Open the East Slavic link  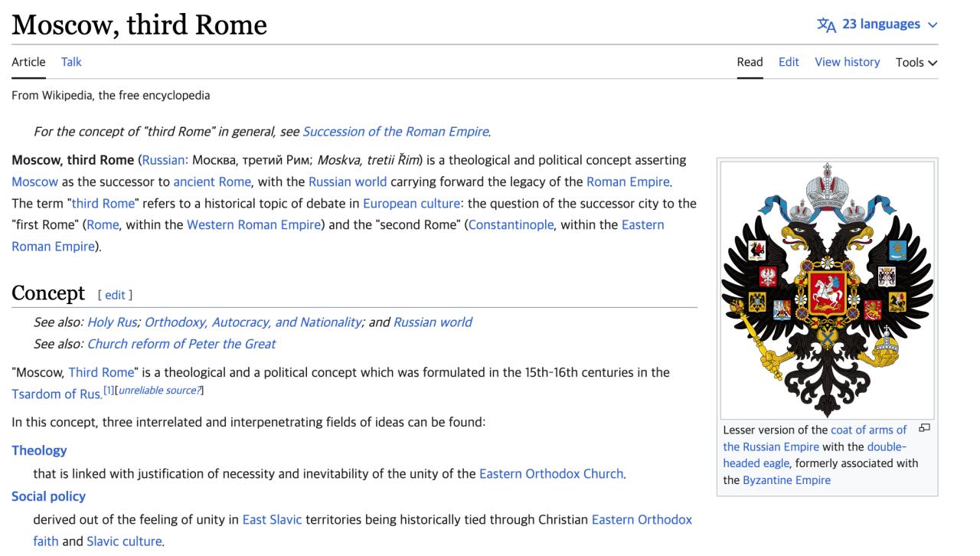(273, 520)
